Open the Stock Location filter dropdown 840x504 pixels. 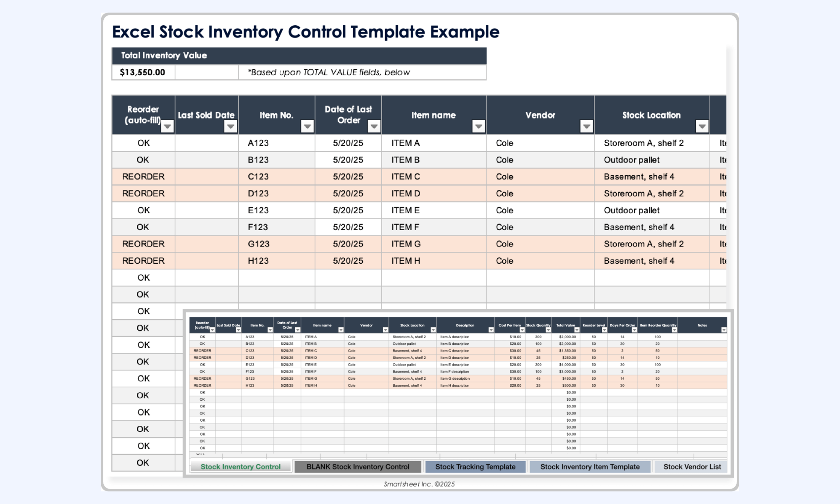(x=702, y=126)
